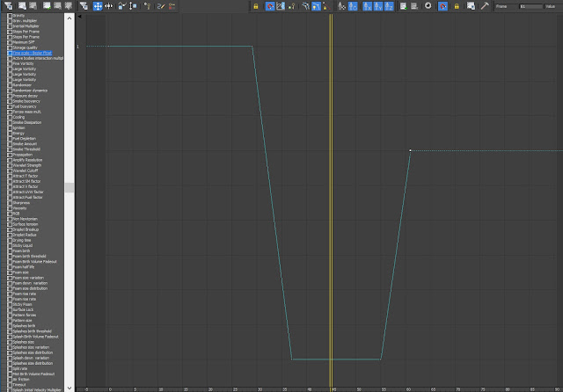This screenshot has height=392, width=563.
Task: Select the Smoke buoyancy track
Action: 26,101
